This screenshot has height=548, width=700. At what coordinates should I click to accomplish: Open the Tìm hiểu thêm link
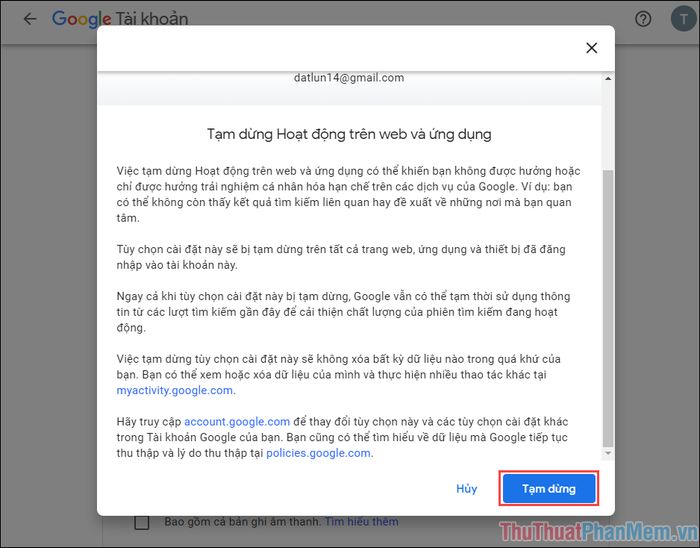[361, 522]
